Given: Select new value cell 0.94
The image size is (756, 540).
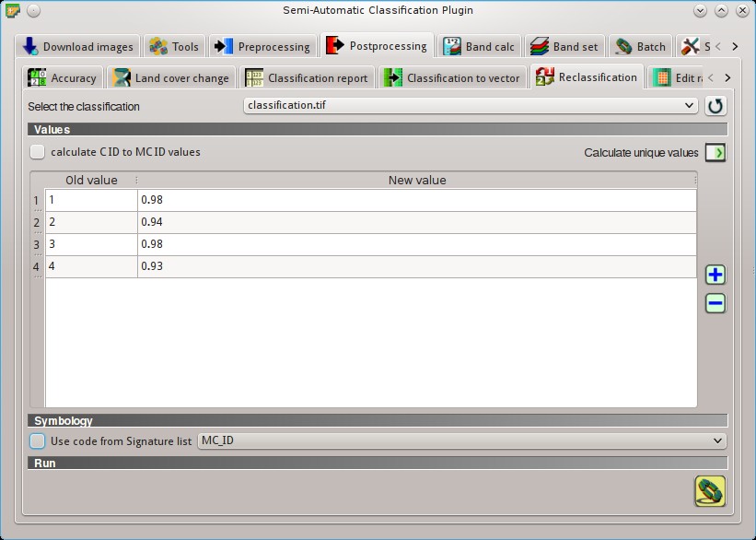Looking at the screenshot, I should 417,222.
